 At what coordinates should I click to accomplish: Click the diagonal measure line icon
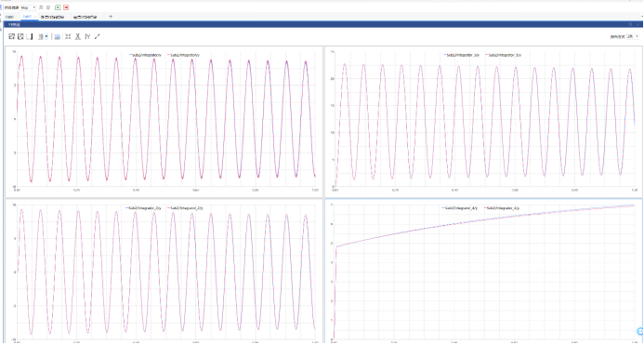pyautogui.click(x=98, y=36)
